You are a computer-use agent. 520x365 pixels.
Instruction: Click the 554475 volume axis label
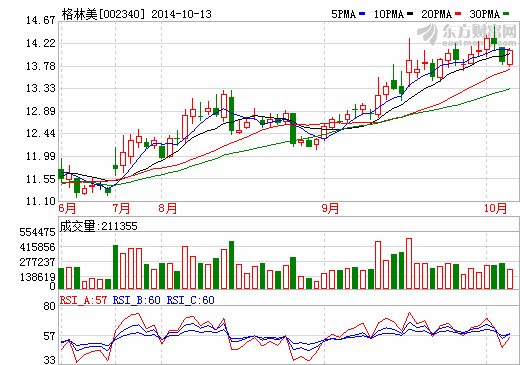37,232
